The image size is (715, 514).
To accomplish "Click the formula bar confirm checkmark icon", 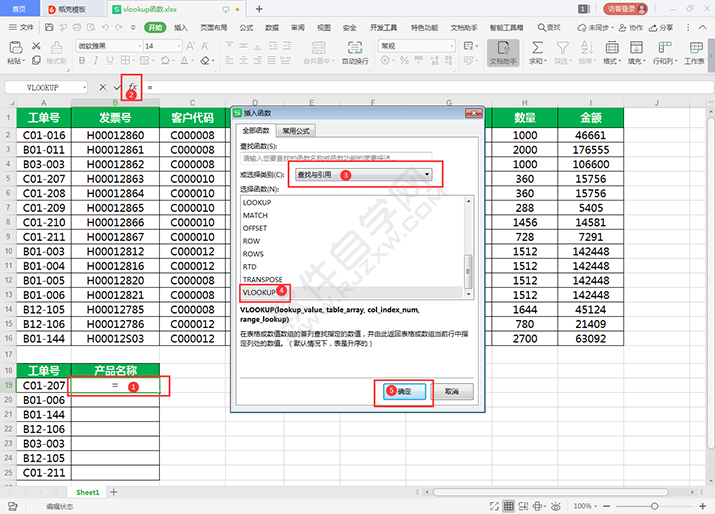I will pos(117,87).
